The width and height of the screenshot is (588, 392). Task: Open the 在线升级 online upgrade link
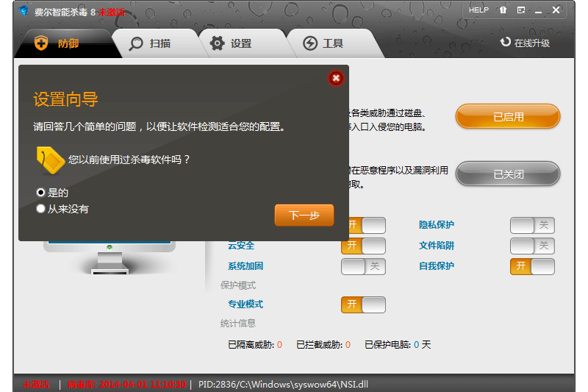[x=531, y=43]
